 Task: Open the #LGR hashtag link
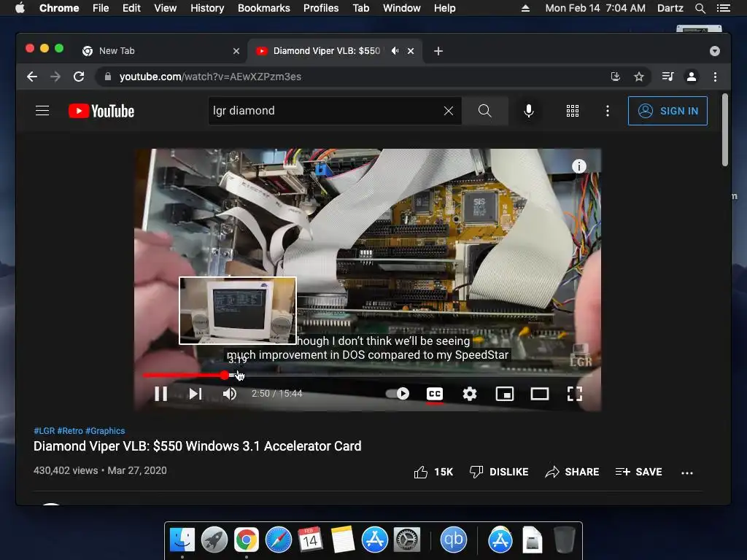point(44,431)
